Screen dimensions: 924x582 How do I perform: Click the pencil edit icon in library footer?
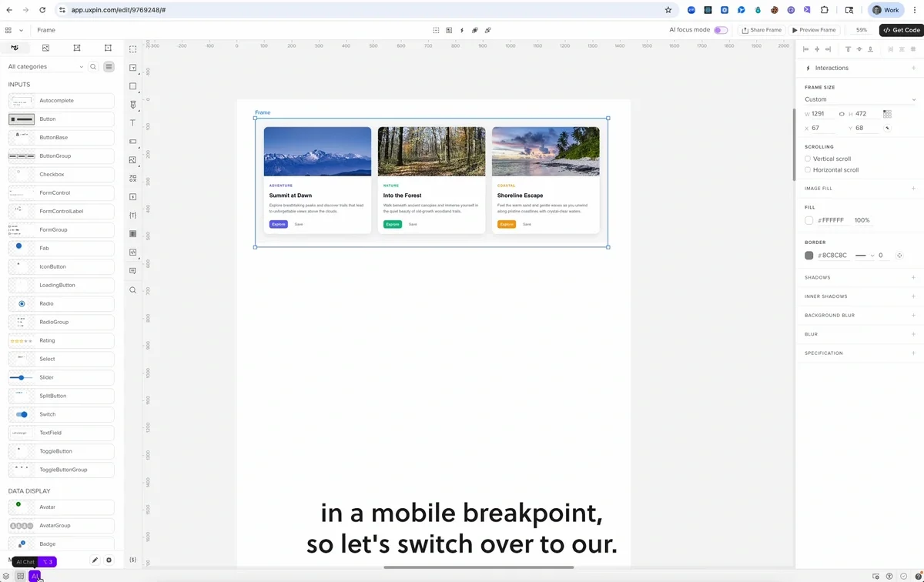point(95,560)
